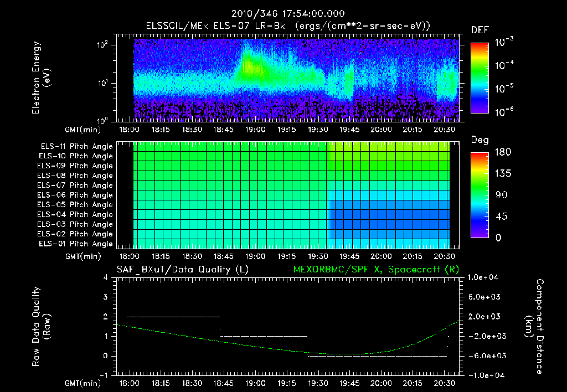Select the ELS-04 Pitch Angle row label
Viewport: 567px width, 392px height.
click(x=75, y=214)
